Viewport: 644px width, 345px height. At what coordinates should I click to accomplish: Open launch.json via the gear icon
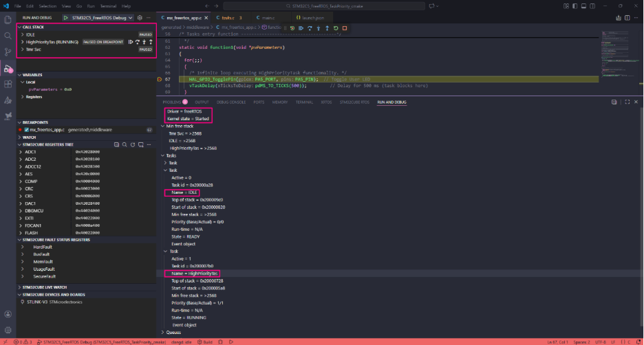[140, 16]
